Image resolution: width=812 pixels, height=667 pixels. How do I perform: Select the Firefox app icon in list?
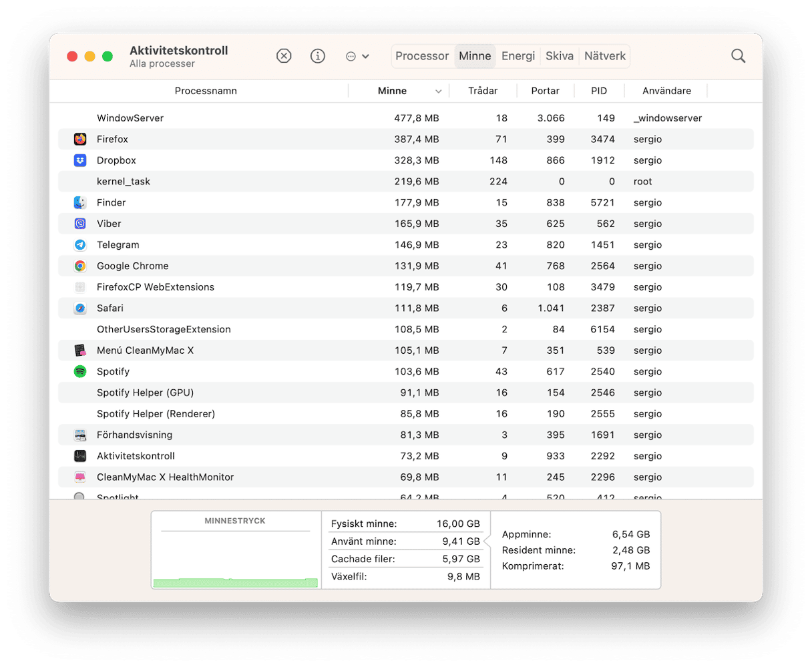tap(80, 139)
